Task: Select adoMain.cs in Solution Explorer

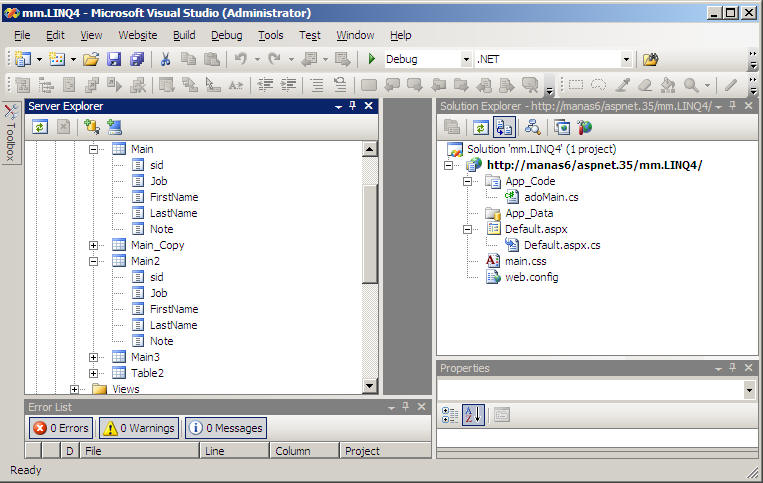Action: point(551,197)
